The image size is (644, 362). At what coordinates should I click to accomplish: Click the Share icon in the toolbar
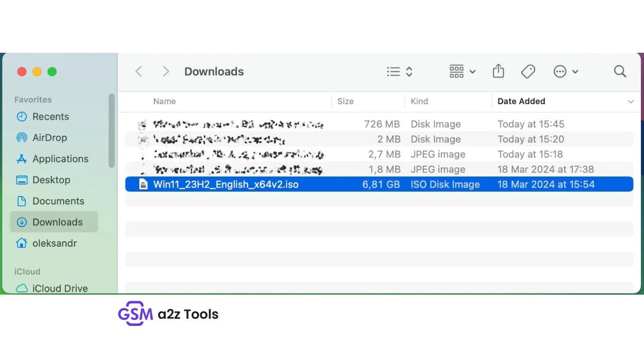point(498,71)
